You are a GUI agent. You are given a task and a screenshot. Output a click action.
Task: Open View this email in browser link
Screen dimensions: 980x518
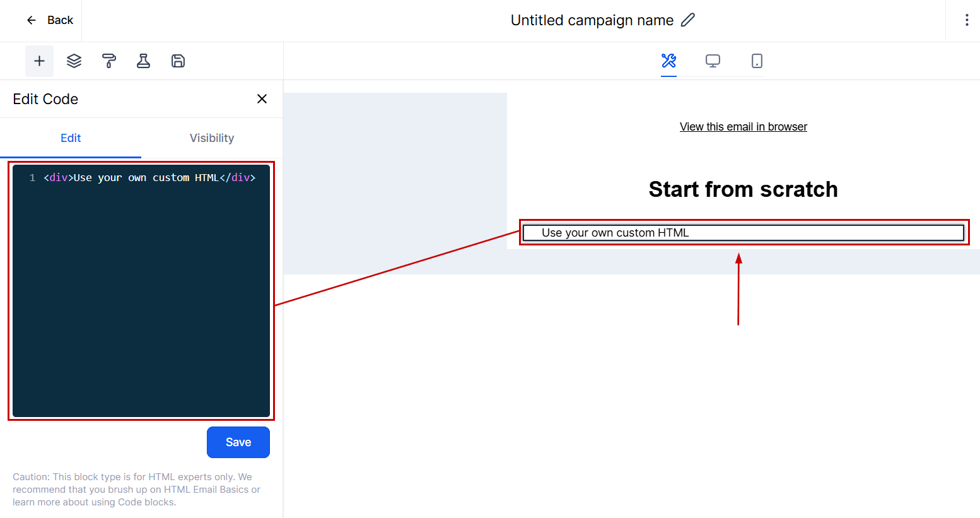(x=743, y=127)
